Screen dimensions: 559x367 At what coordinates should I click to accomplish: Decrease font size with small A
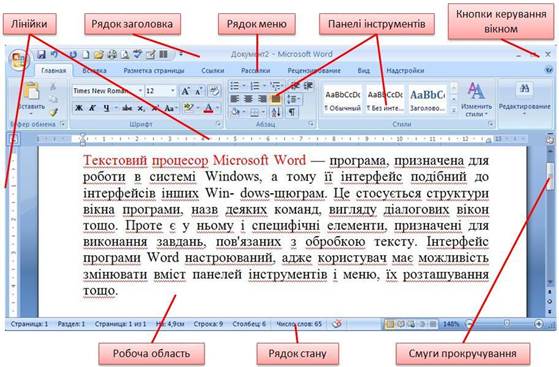(x=199, y=91)
